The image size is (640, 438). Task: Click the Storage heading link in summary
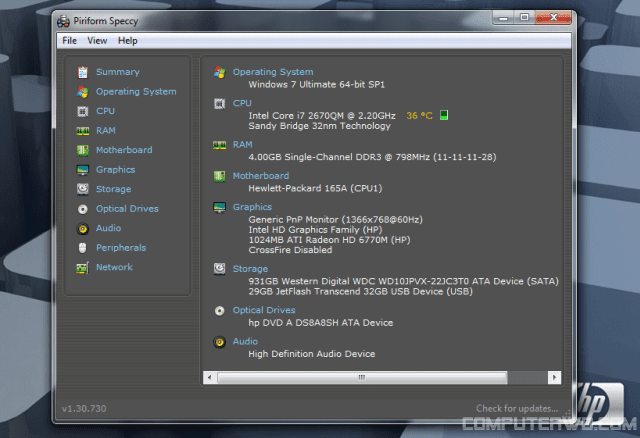tap(250, 269)
